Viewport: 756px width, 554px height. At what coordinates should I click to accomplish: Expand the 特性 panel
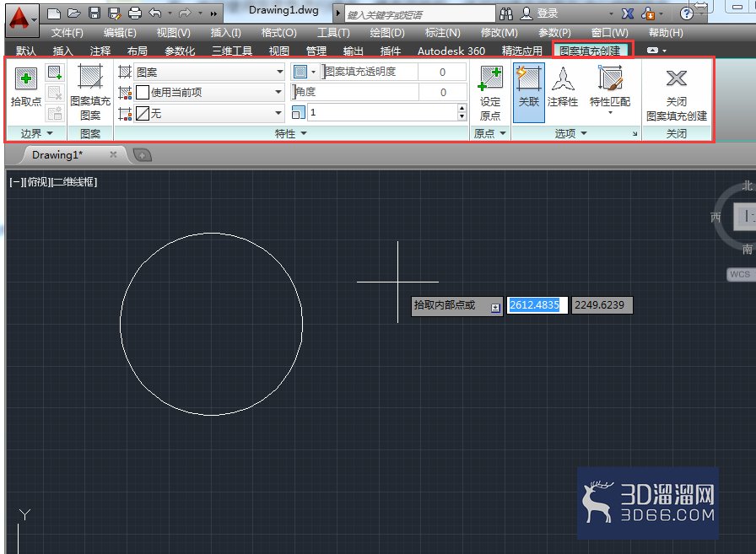291,133
